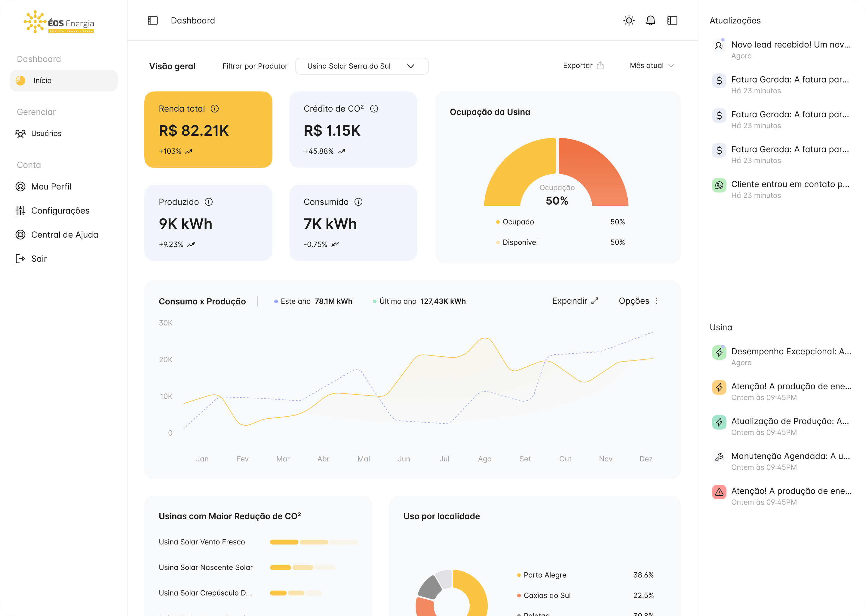Image resolution: width=866 pixels, height=616 pixels.
Task: Click the Exportar button
Action: coord(583,66)
